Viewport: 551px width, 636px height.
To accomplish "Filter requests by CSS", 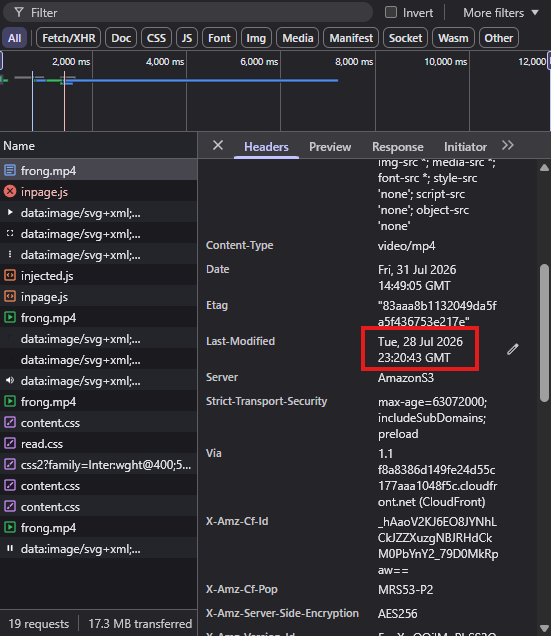I will (x=156, y=38).
